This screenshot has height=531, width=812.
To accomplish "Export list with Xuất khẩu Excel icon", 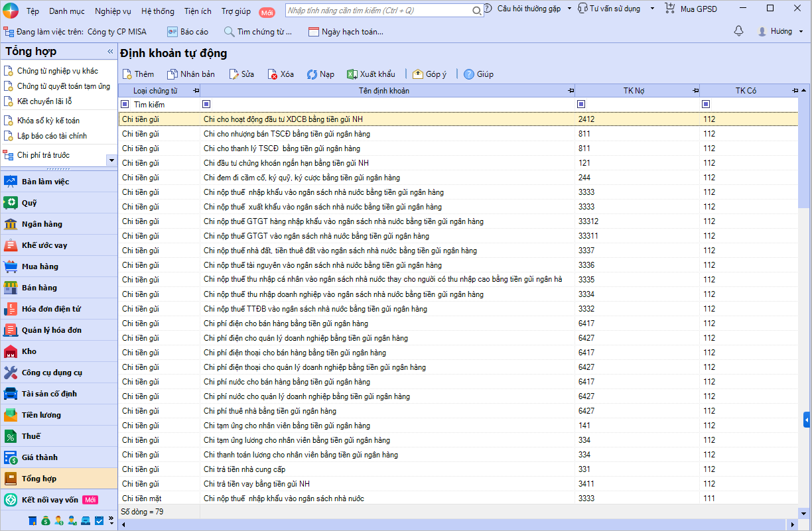I will (352, 74).
